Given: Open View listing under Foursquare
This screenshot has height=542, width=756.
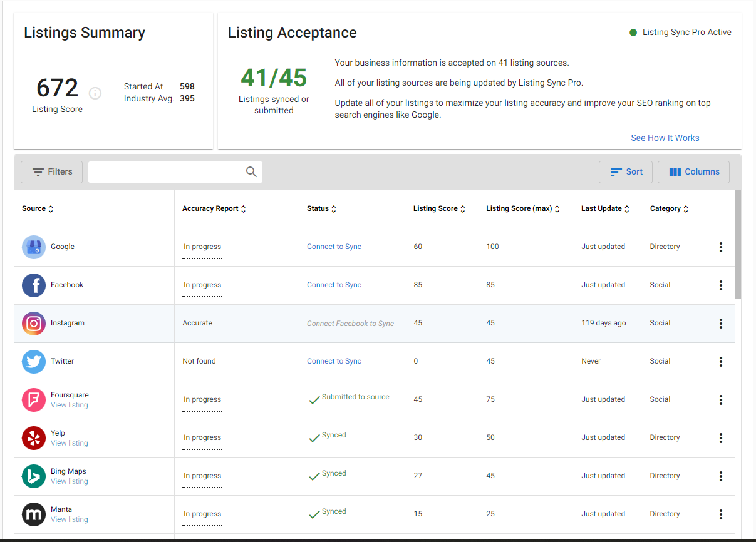Looking at the screenshot, I should click(70, 406).
